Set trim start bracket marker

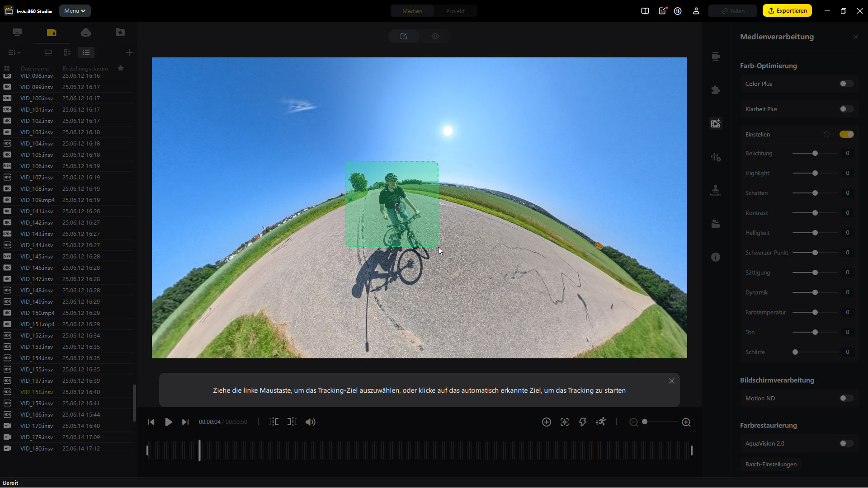pyautogui.click(x=274, y=422)
